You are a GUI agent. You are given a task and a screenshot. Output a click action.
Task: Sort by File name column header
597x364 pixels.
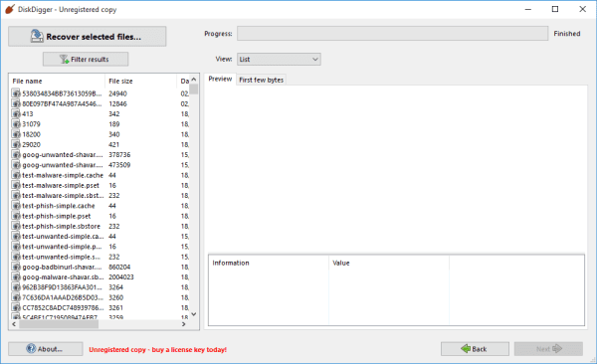coord(57,82)
